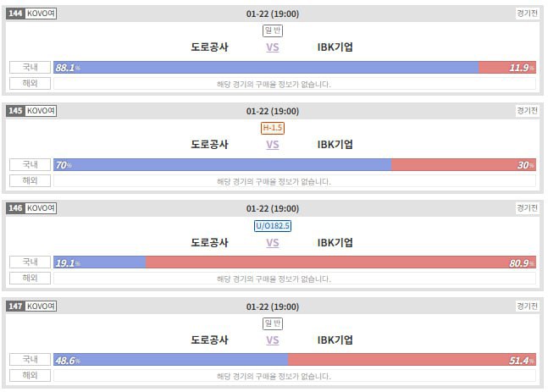The image size is (548, 392).
Task: Select the H-1.5 handicap tag
Action: coord(273,128)
